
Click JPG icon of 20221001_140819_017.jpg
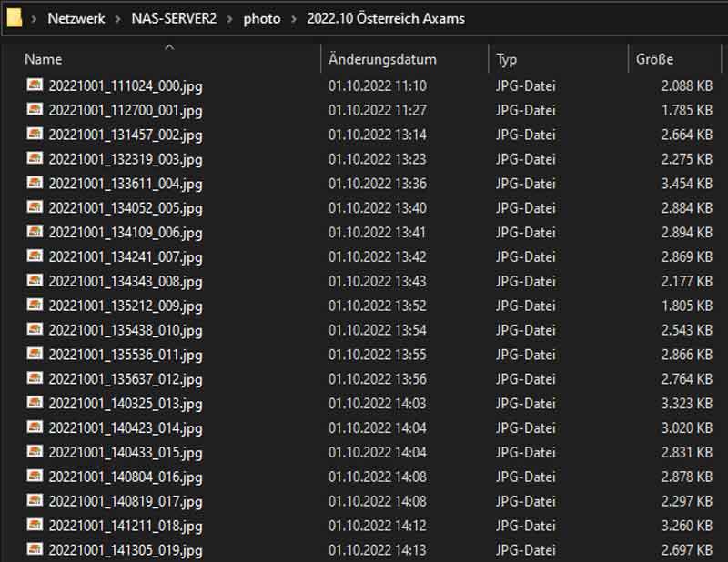point(35,500)
